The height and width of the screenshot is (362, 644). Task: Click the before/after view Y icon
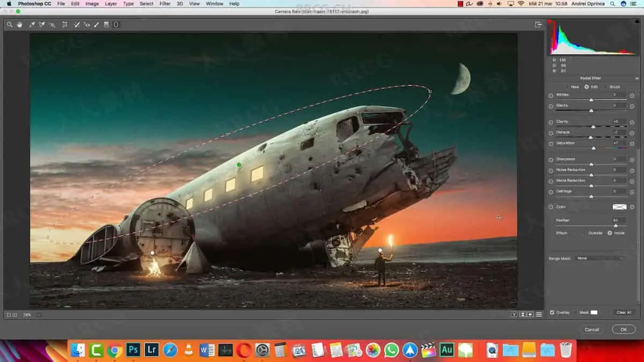click(514, 314)
